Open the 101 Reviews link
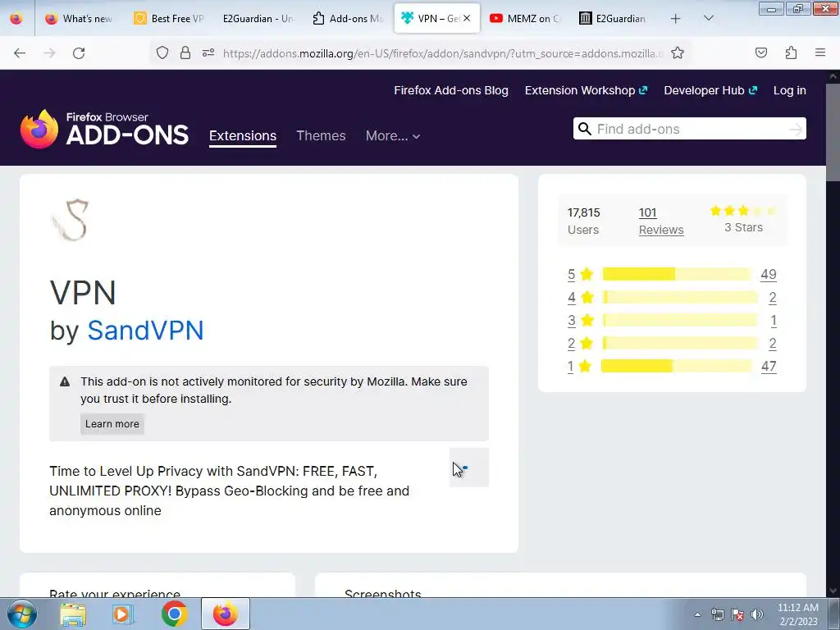 pyautogui.click(x=661, y=221)
